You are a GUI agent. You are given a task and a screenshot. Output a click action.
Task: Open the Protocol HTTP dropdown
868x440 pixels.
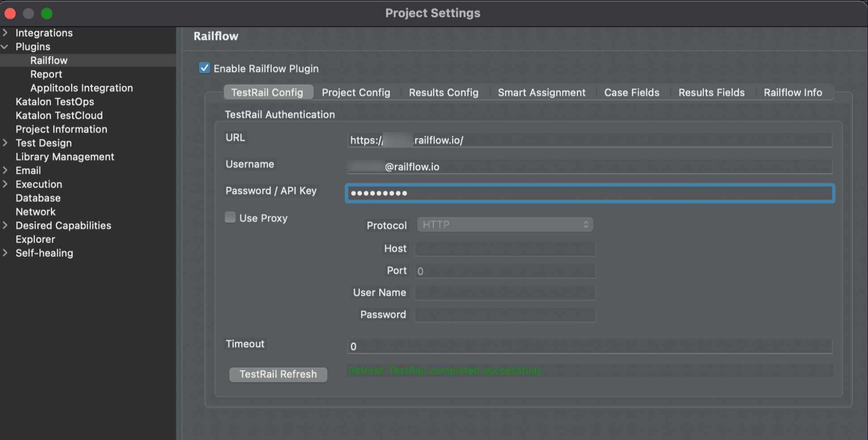tap(505, 225)
